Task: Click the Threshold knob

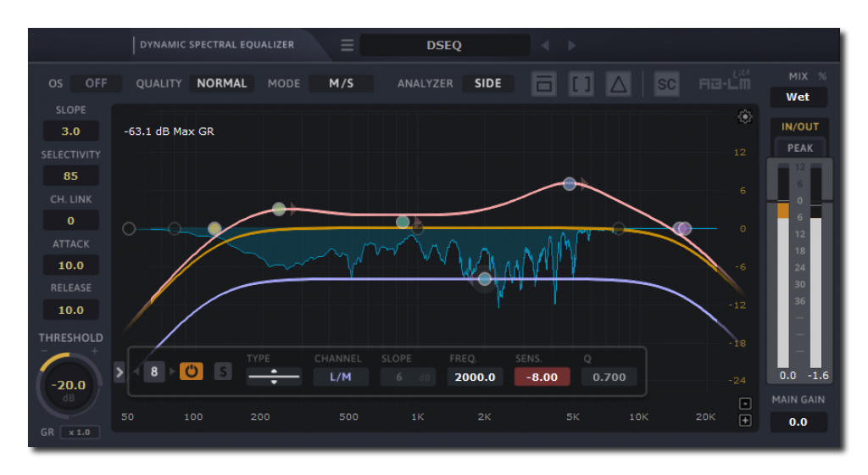Action: [70, 388]
